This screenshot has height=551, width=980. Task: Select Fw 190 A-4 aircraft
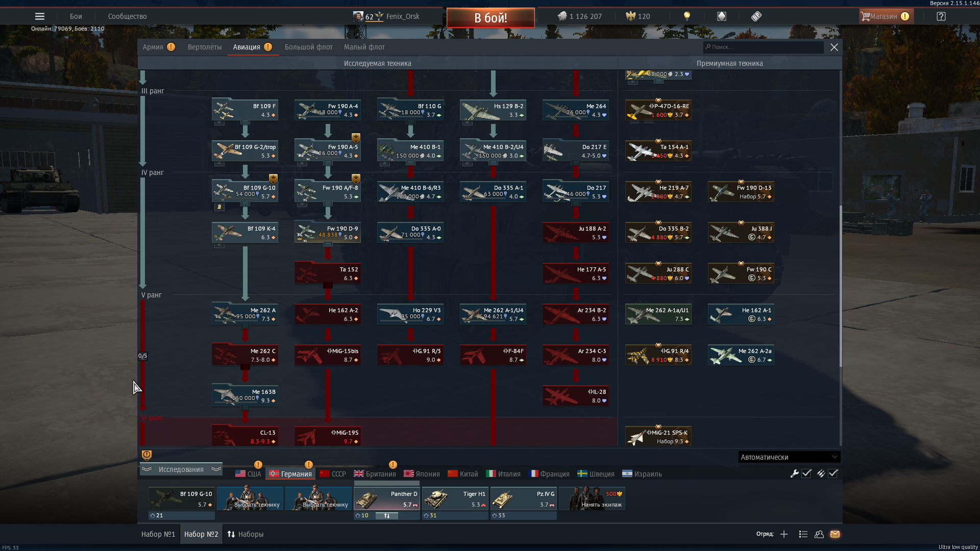[x=328, y=110]
